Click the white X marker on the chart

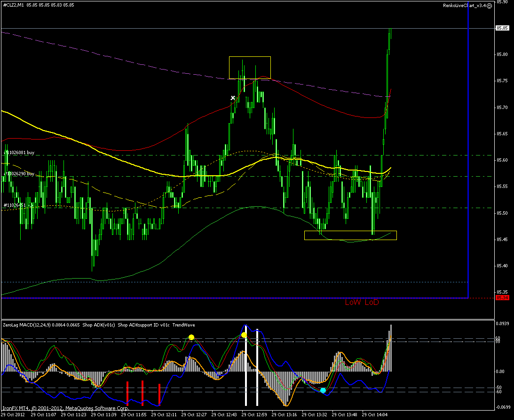(x=233, y=98)
